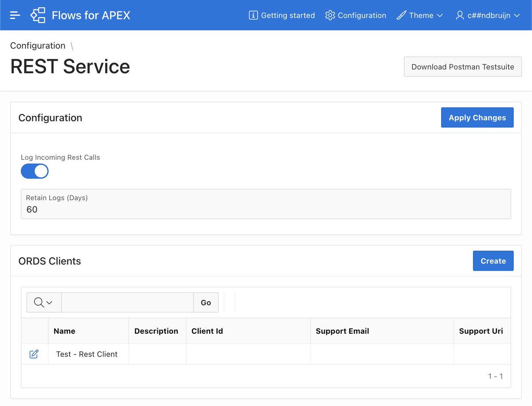Click the Configuration gear icon
The image size is (532, 406).
330,15
